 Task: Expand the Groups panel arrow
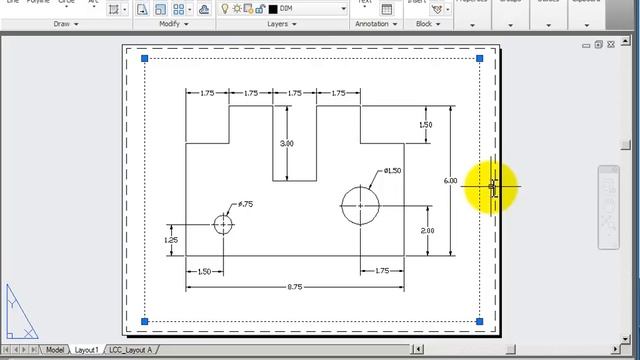[x=510, y=25]
